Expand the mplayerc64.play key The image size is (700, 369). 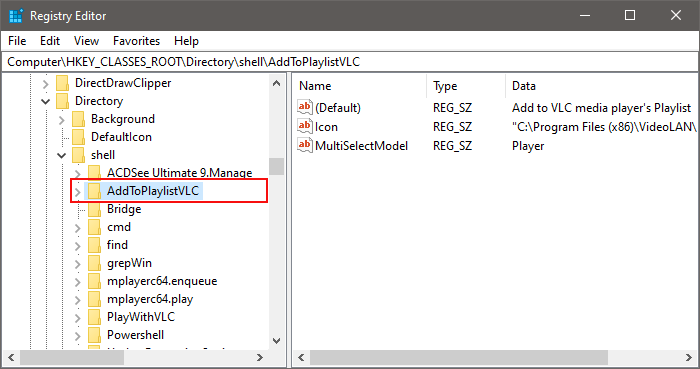(x=77, y=300)
